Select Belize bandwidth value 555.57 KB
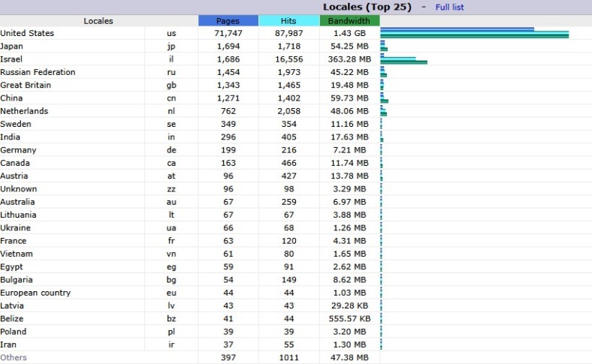 (349, 319)
